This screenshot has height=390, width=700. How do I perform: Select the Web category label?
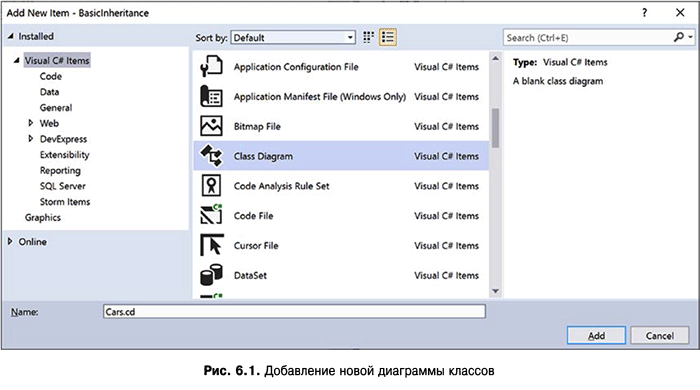[49, 123]
